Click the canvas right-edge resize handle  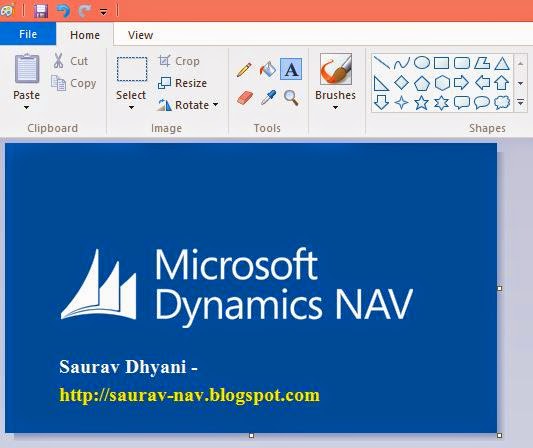[x=500, y=288]
